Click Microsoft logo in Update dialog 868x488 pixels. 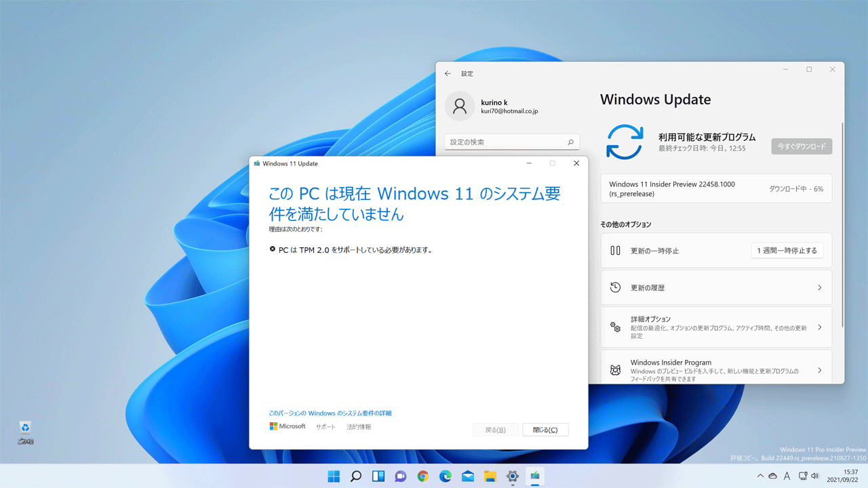(x=288, y=426)
